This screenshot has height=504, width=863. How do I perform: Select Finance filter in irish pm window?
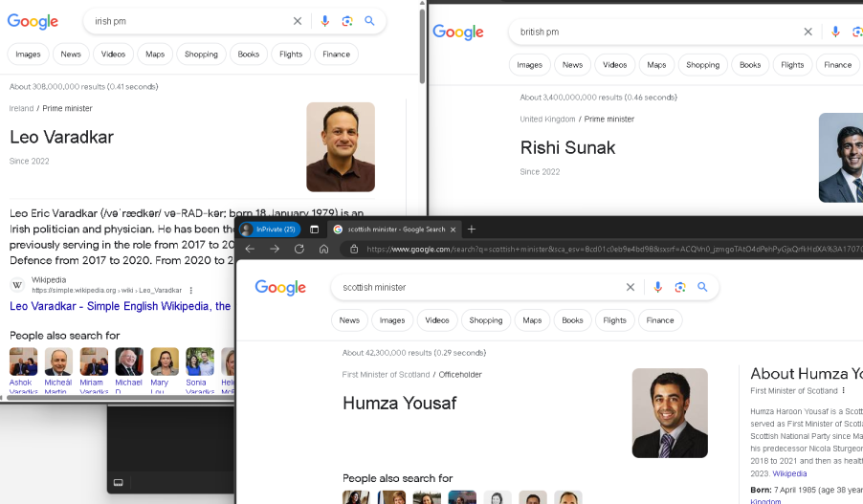click(x=336, y=54)
